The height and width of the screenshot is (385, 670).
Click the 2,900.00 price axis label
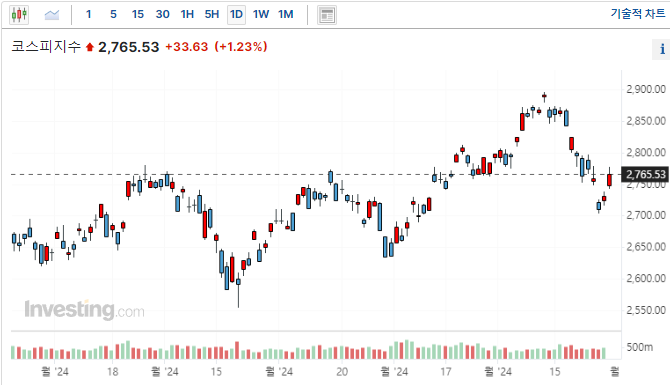coord(646,89)
